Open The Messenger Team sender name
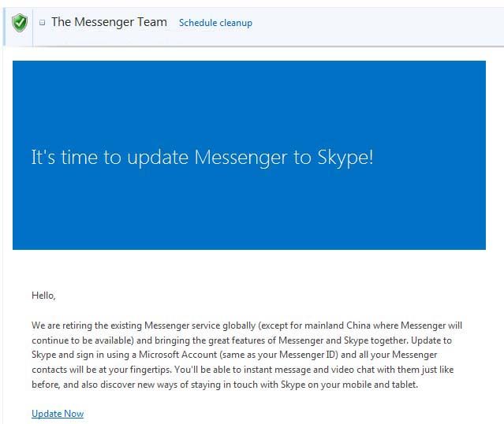 click(x=109, y=22)
